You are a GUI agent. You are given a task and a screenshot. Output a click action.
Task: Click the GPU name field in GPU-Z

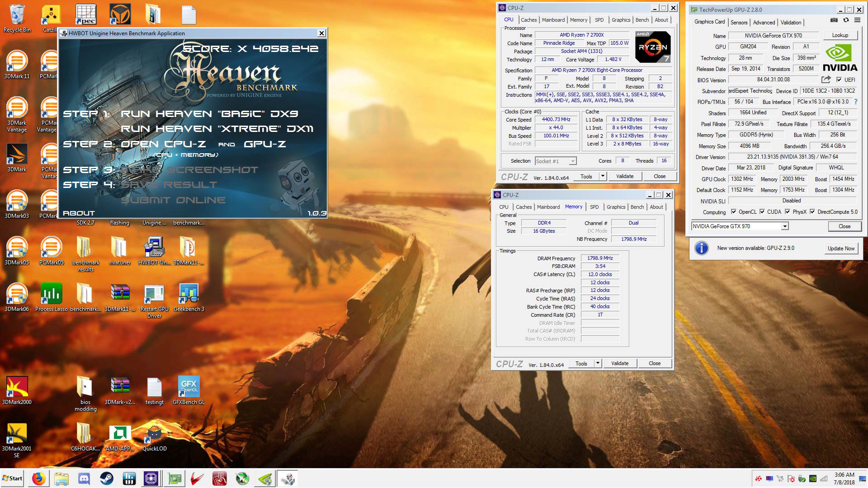pos(773,36)
